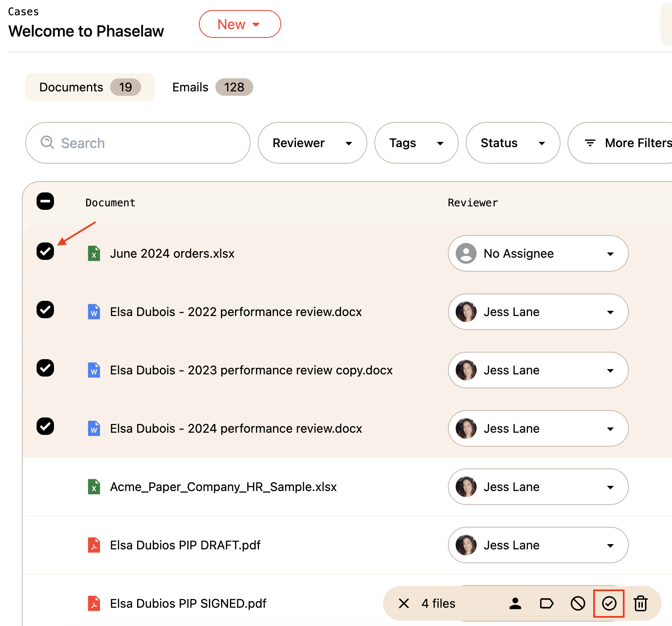Click Jess Lane's avatar in the PIP DRAFT row
The height and width of the screenshot is (626, 672).
coord(466,545)
